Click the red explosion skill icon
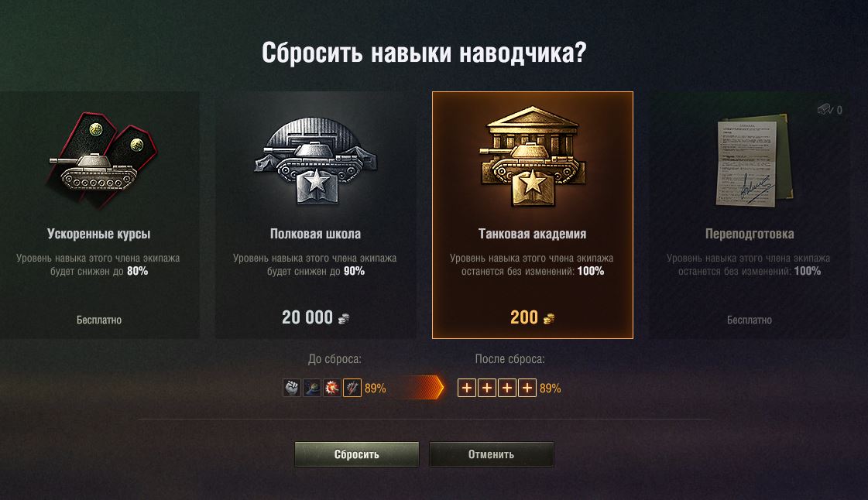This screenshot has height=500, width=868. coord(331,388)
